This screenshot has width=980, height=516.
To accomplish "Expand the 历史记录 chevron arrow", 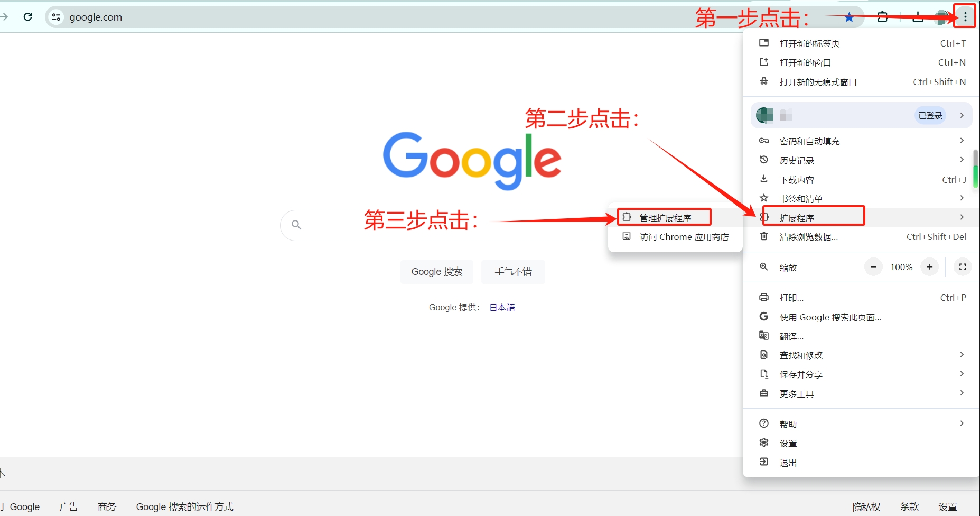I will pyautogui.click(x=962, y=160).
